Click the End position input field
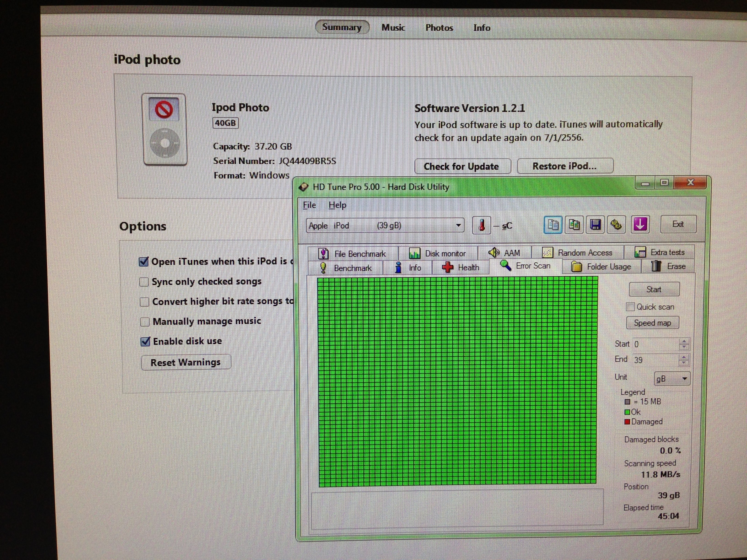Screen dimensions: 747x560 pos(656,360)
